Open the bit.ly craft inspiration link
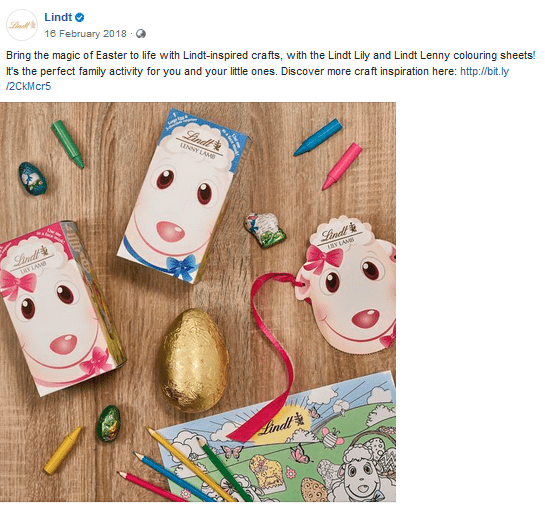The image size is (545, 505). 257,79
